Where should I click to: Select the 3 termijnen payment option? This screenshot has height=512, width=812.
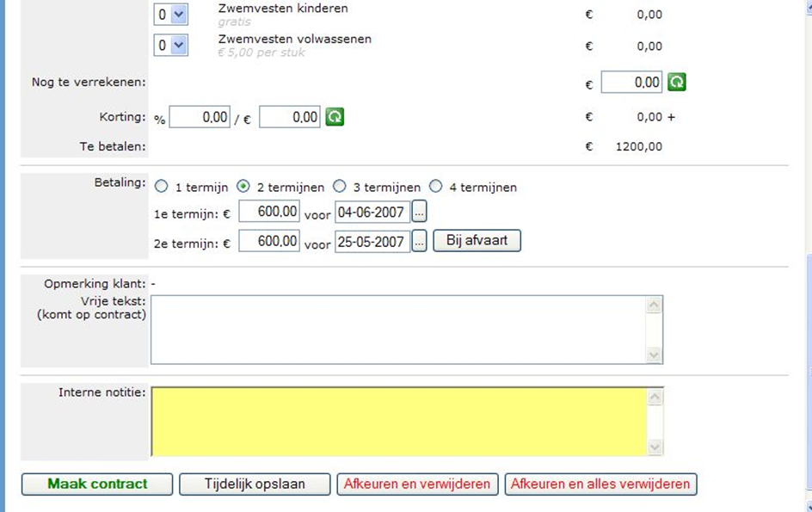click(340, 187)
